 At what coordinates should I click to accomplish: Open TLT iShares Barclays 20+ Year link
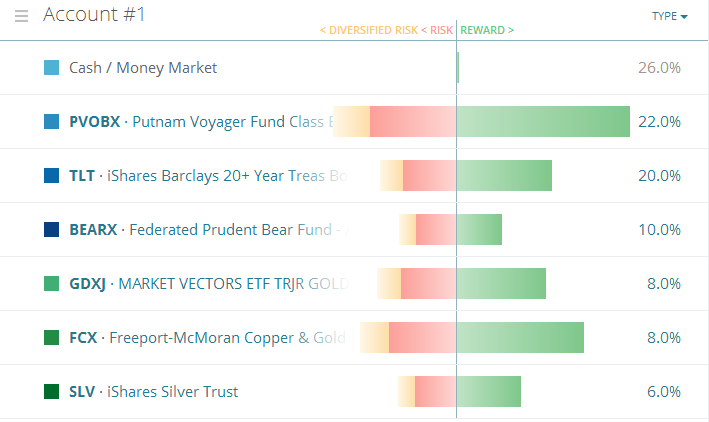[x=200, y=176]
